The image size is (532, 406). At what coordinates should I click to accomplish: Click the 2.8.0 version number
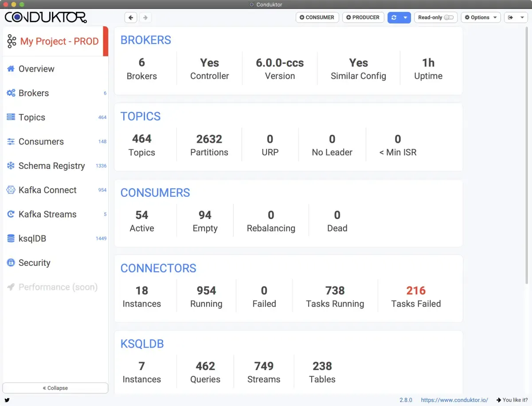pyautogui.click(x=406, y=400)
